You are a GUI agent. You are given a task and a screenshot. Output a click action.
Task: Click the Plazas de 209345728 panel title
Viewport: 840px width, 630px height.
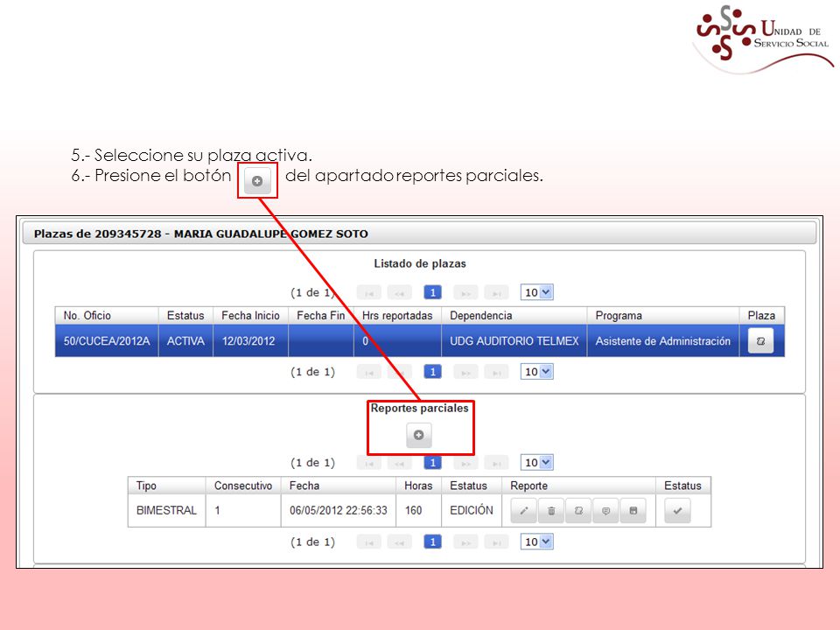pos(201,234)
